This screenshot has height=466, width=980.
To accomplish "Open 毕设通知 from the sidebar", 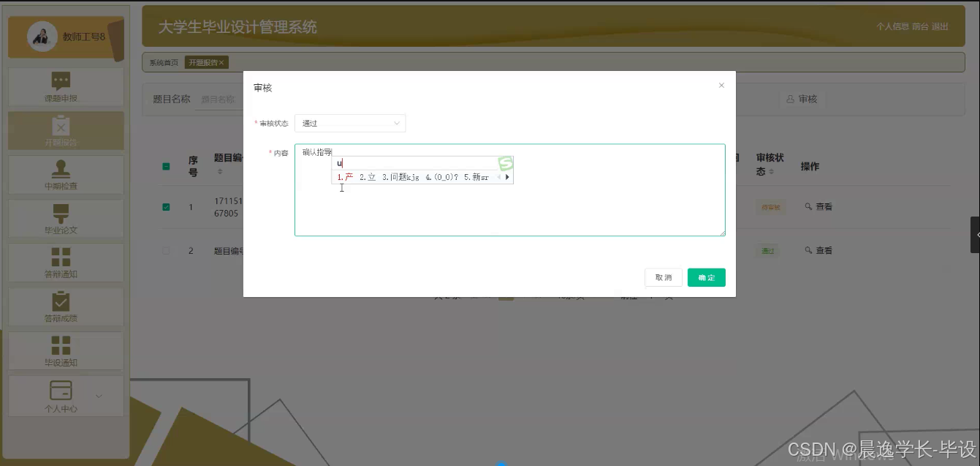I will coord(65,350).
